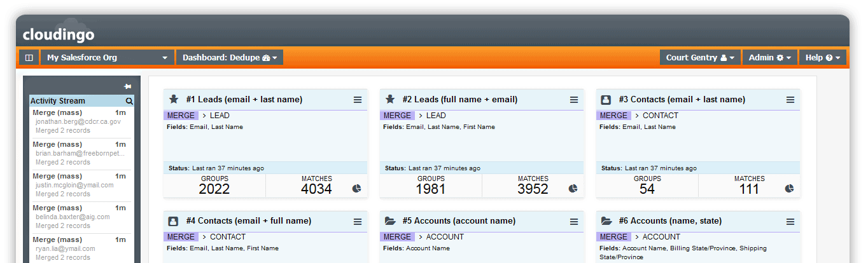Click folder icon on #5 Accounts card
The height and width of the screenshot is (263, 868).
coord(390,221)
